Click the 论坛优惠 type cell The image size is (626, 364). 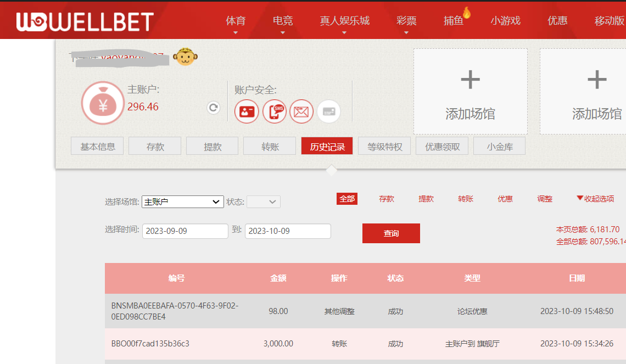coord(472,311)
